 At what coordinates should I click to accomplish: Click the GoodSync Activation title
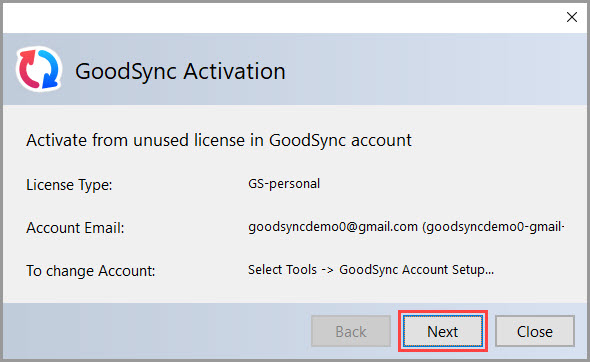[180, 71]
